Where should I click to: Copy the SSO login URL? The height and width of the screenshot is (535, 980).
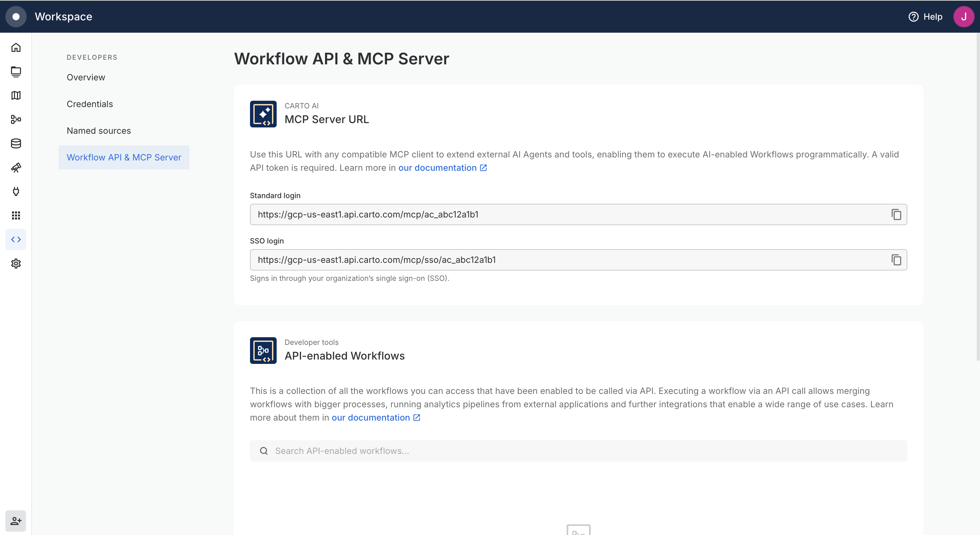point(896,260)
